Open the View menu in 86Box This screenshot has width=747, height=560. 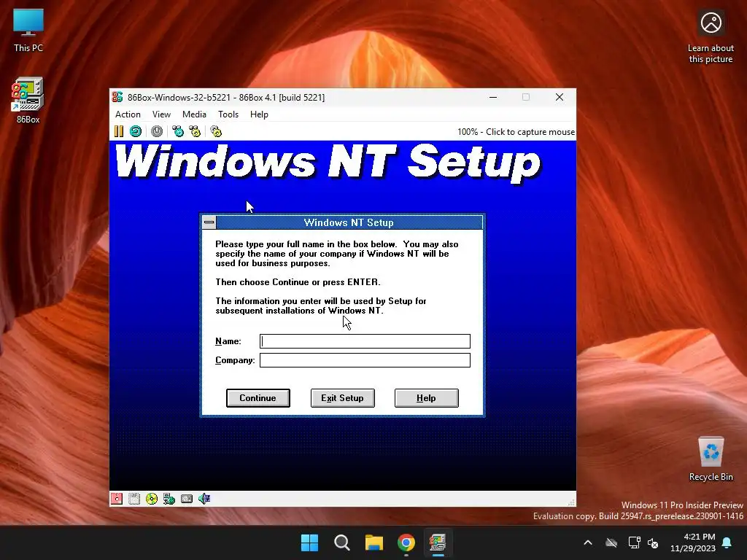(x=161, y=114)
